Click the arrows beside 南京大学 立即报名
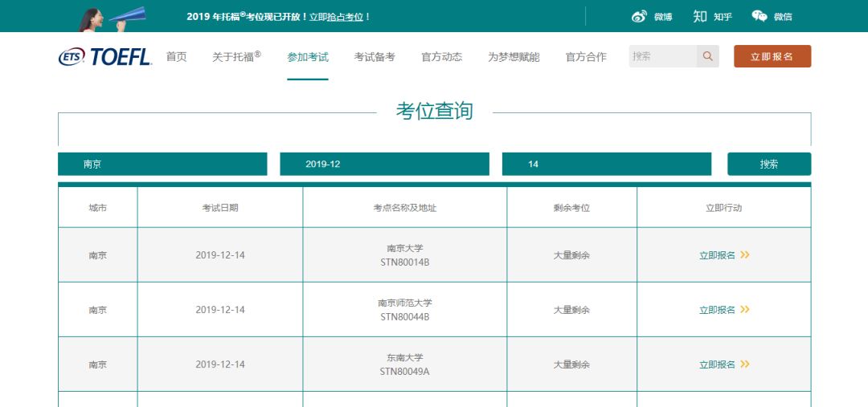The width and height of the screenshot is (868, 407). coord(744,255)
